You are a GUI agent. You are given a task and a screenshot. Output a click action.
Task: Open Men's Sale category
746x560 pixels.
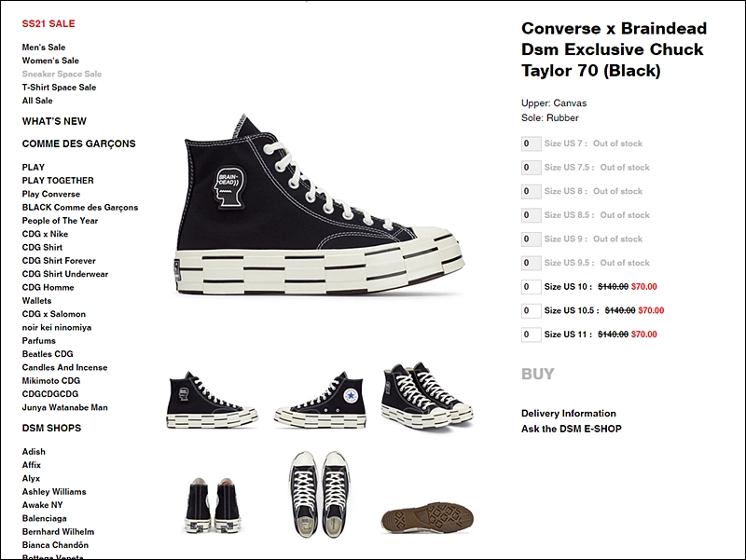tap(44, 48)
